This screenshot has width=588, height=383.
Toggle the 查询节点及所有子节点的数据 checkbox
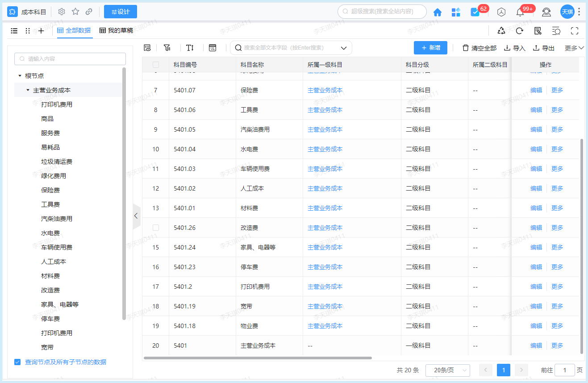tap(17, 362)
